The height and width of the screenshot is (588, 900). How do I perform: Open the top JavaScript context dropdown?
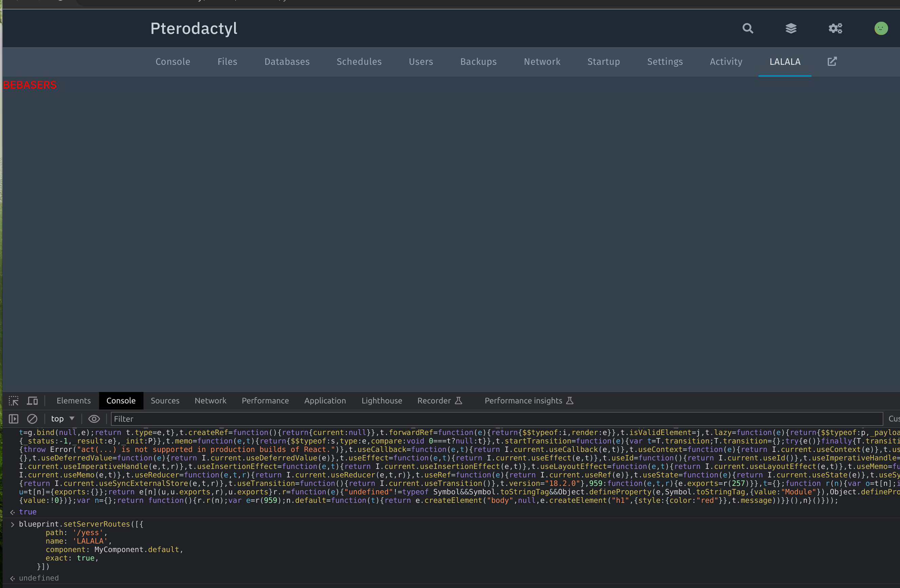point(63,419)
